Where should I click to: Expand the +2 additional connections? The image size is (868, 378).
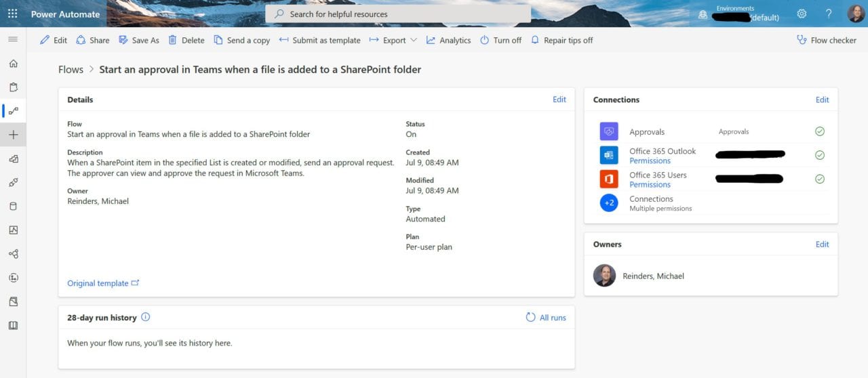coord(609,203)
